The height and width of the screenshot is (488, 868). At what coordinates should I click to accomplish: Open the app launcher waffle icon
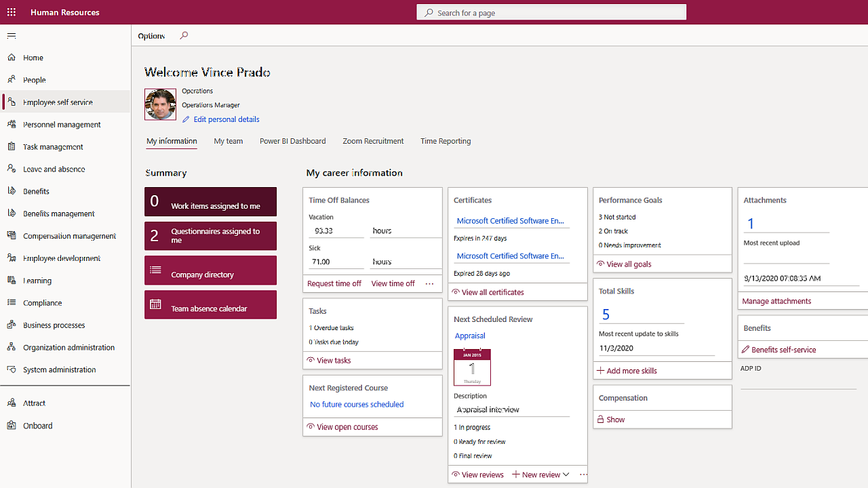12,12
